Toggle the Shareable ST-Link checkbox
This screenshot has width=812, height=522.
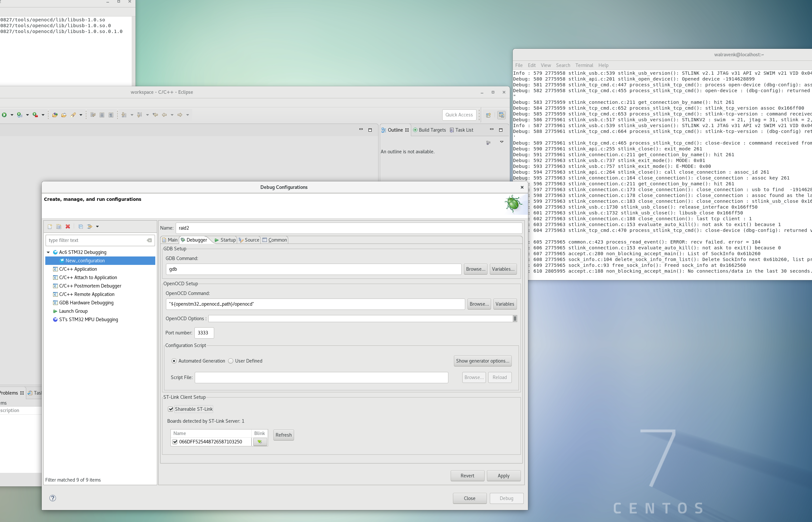tap(171, 409)
